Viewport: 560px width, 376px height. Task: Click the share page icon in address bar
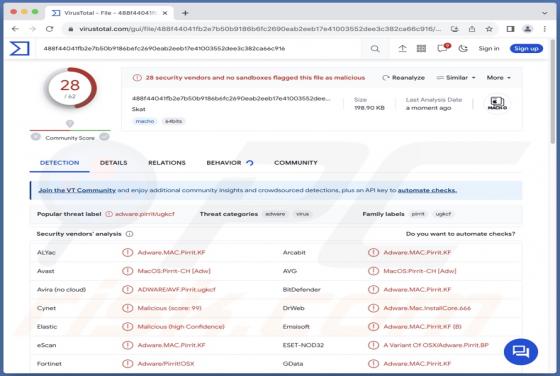click(x=472, y=29)
